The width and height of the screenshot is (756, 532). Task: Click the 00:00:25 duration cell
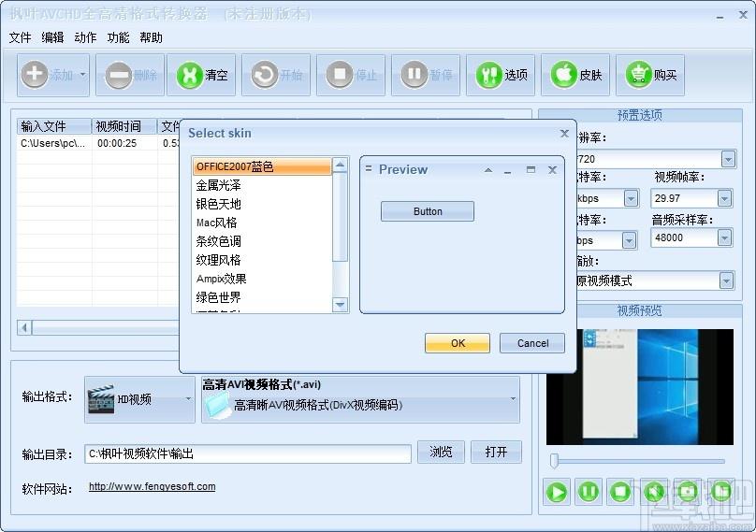117,143
